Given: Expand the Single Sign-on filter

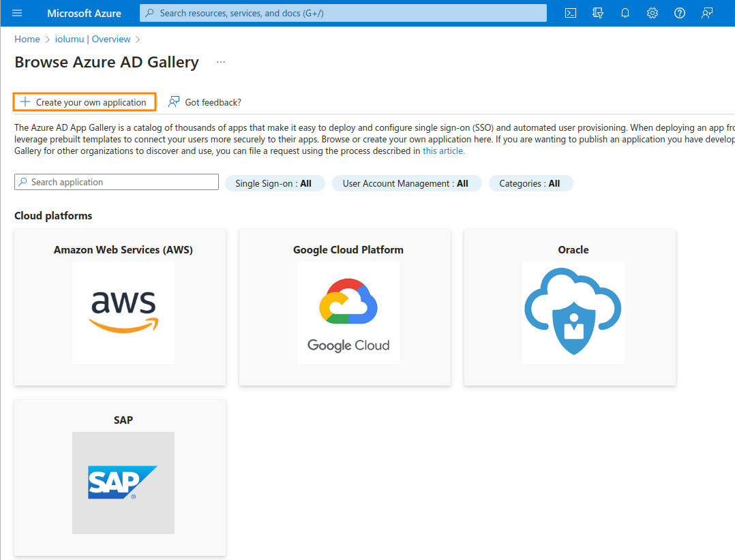Looking at the screenshot, I should pyautogui.click(x=274, y=183).
